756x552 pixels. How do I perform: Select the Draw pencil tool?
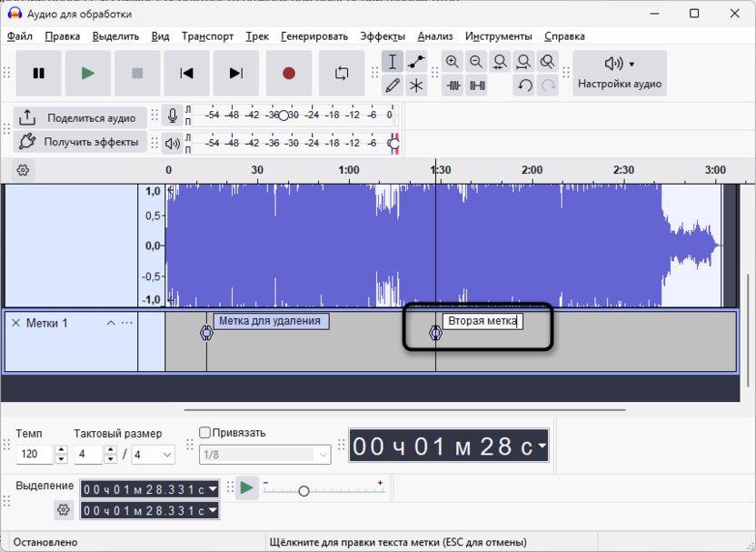click(x=393, y=85)
